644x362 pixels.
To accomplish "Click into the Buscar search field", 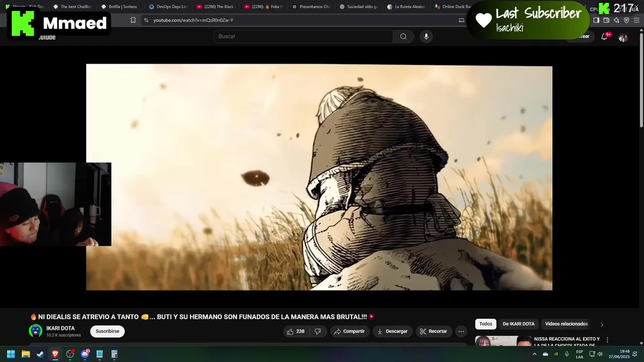I will point(303,36).
